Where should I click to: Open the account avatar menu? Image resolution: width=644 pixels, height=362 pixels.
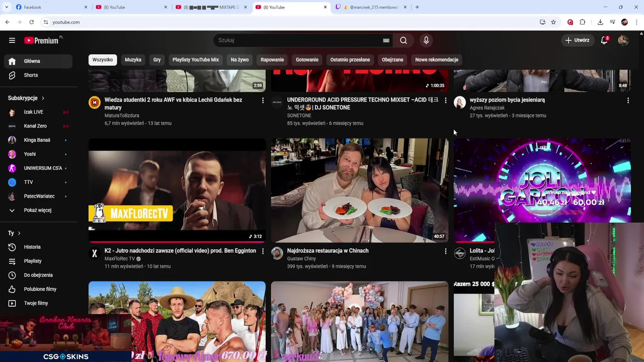[623, 40]
